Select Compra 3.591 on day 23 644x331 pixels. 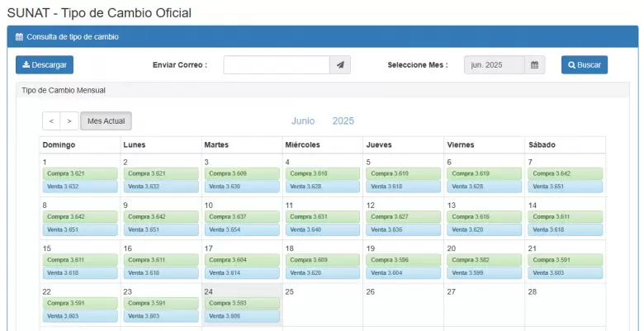point(161,304)
